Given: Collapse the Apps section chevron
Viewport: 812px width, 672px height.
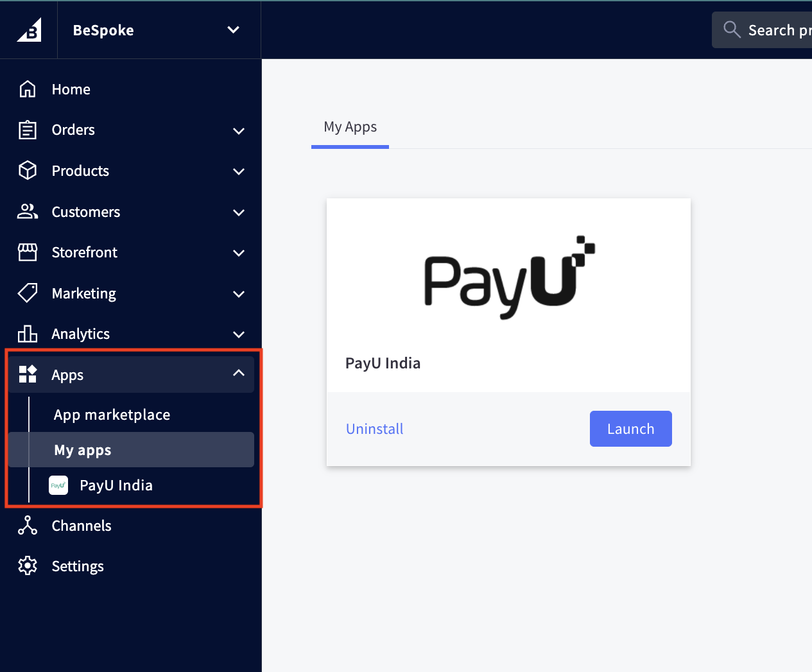Looking at the screenshot, I should point(239,373).
